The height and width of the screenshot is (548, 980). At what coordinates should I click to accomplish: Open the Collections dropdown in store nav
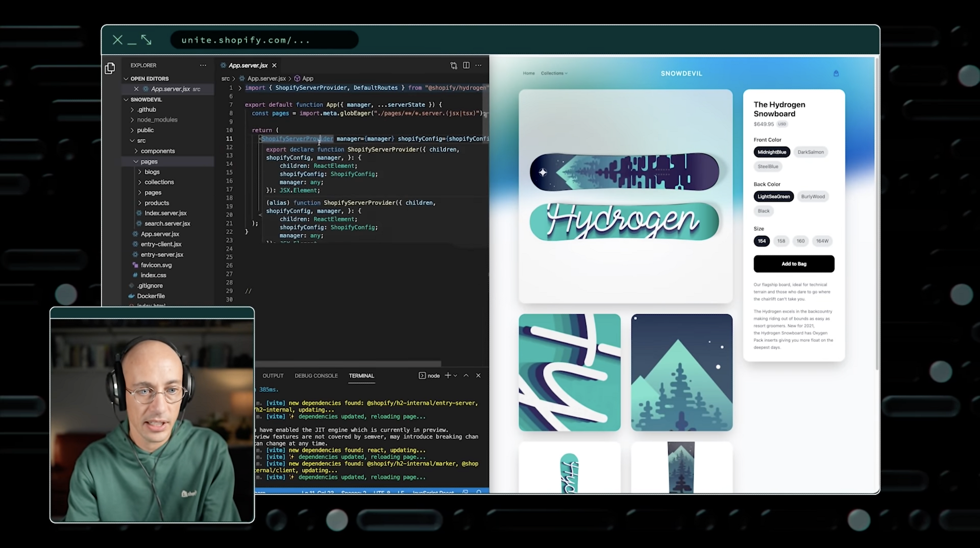[554, 74]
